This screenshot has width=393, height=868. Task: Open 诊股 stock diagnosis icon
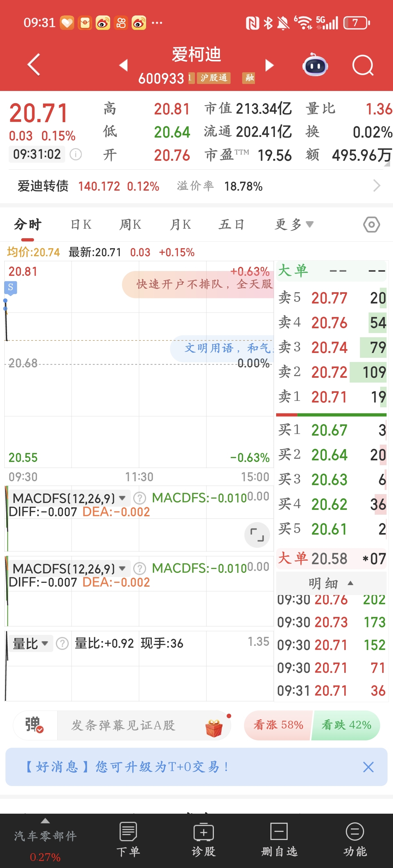tap(204, 839)
